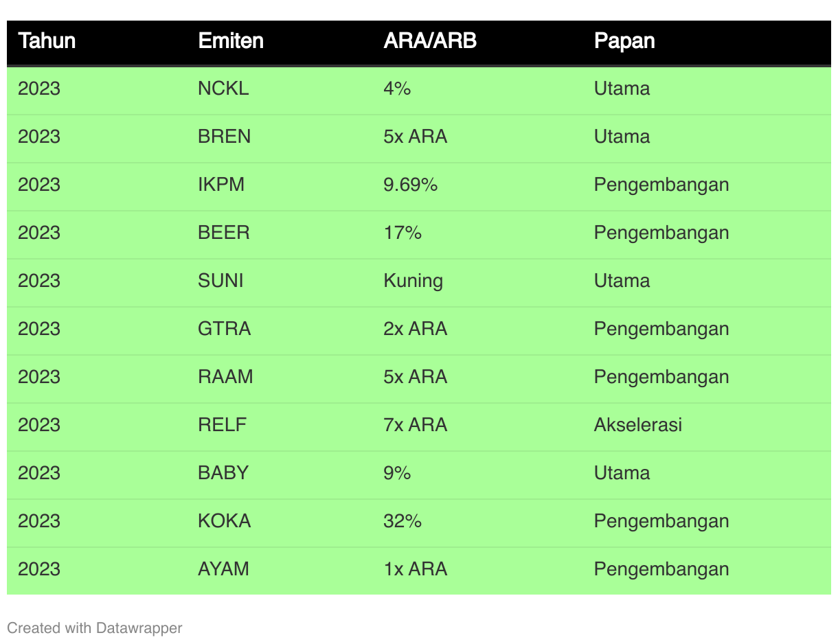Select the BABY emiten cell
This screenshot has width=838, height=644.
[223, 473]
